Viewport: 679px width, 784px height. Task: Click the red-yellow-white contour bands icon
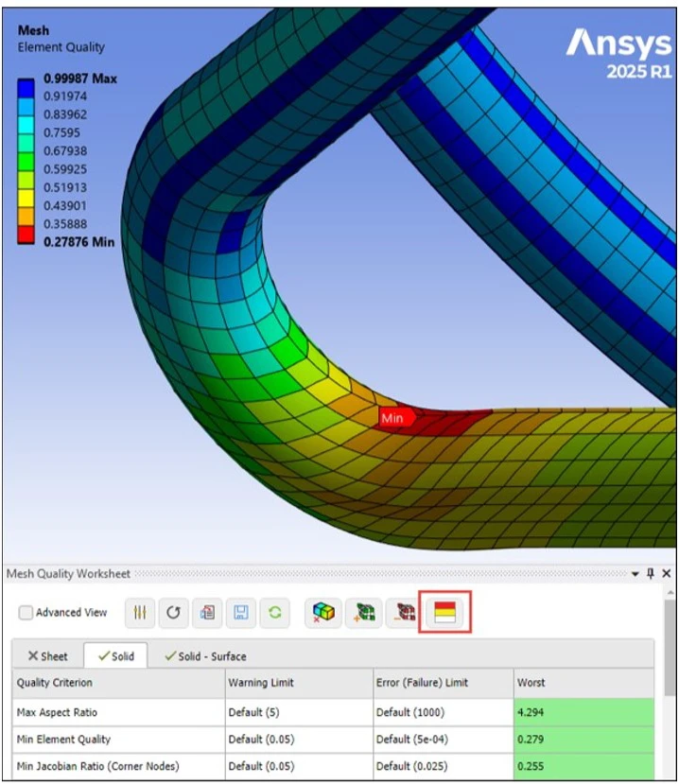[445, 613]
